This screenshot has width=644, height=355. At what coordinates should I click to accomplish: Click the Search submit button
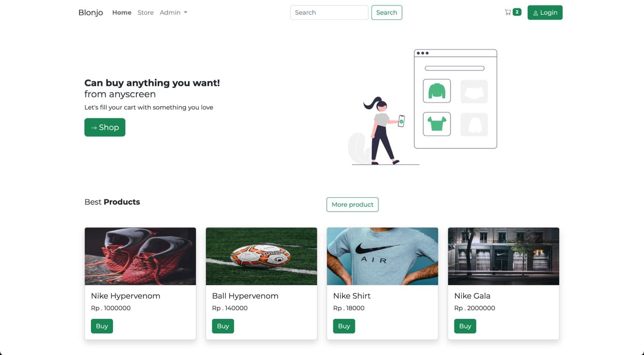[x=386, y=12]
